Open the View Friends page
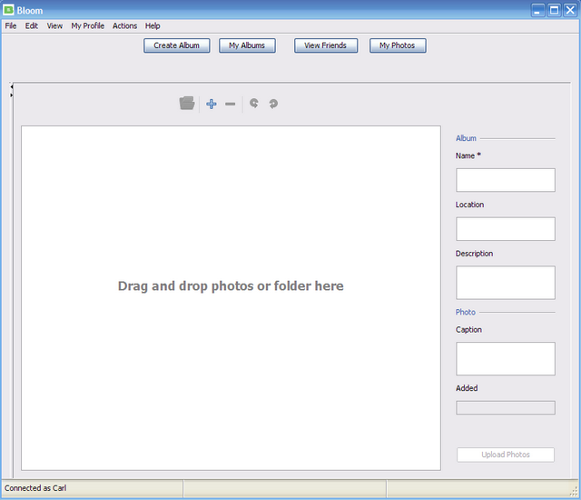581x500 pixels. (x=326, y=46)
